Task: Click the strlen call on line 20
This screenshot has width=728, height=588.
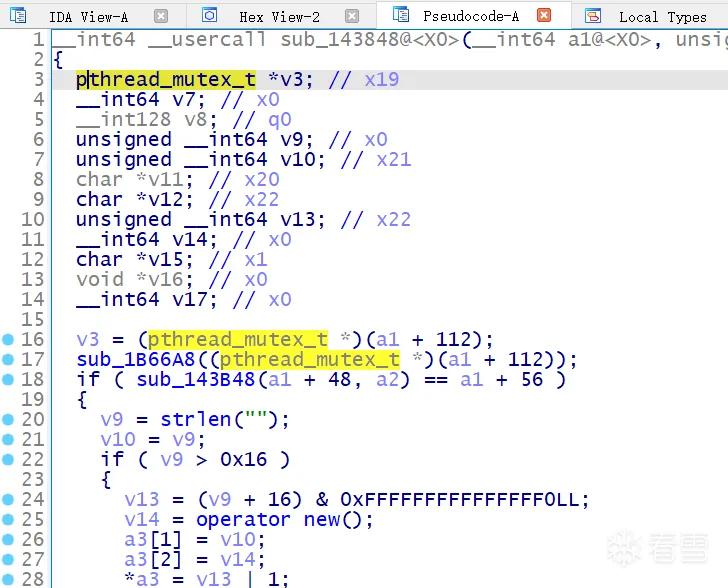Action: pos(195,419)
